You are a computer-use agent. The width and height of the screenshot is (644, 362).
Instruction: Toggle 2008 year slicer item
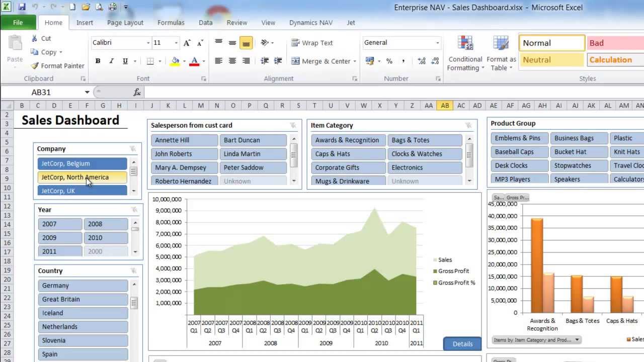[106, 224]
